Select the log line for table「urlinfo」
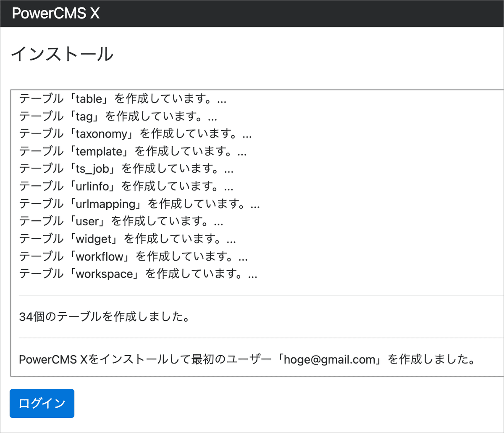 126,186
